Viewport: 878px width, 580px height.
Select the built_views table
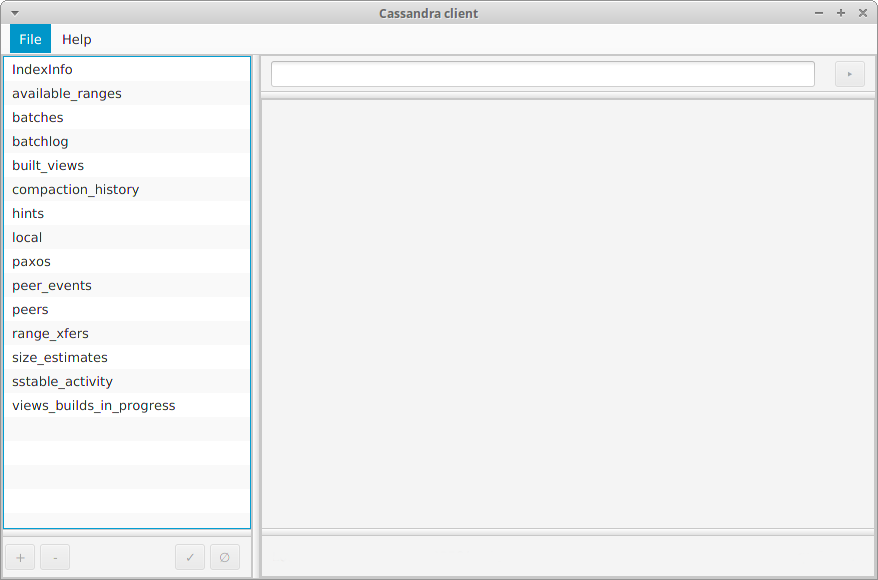tap(127, 166)
